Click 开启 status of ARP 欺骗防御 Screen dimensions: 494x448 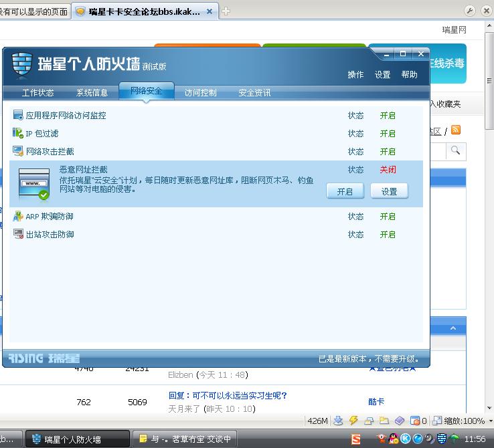point(388,217)
